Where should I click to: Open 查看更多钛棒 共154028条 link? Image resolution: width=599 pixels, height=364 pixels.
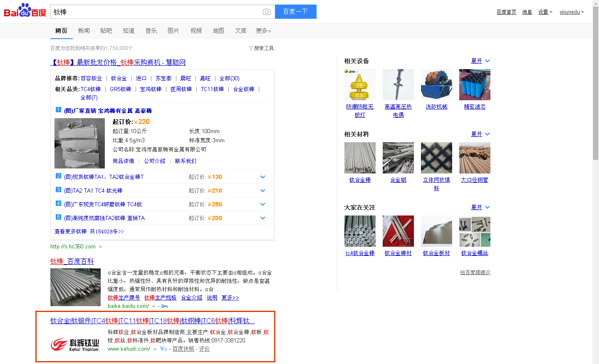(x=89, y=231)
